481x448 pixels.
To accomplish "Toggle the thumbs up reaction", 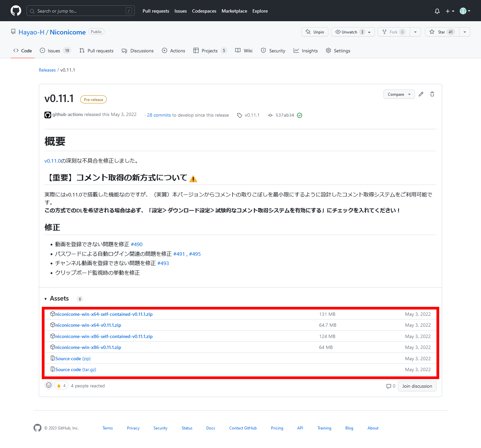I will pos(61,385).
